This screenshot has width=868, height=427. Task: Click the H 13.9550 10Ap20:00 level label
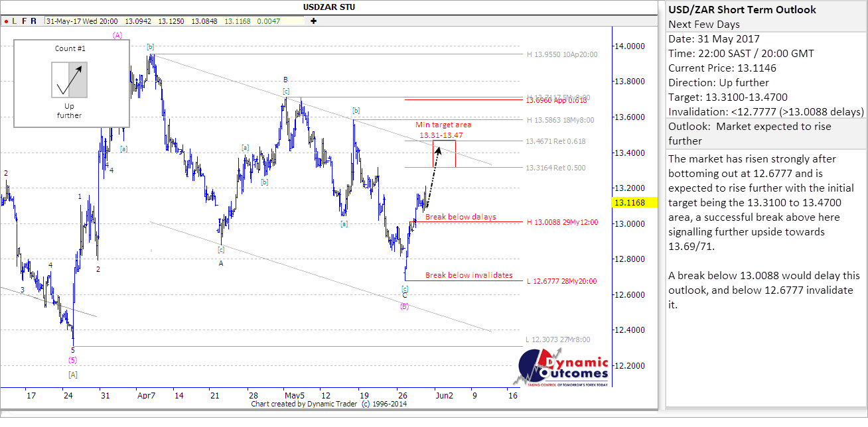click(x=561, y=54)
